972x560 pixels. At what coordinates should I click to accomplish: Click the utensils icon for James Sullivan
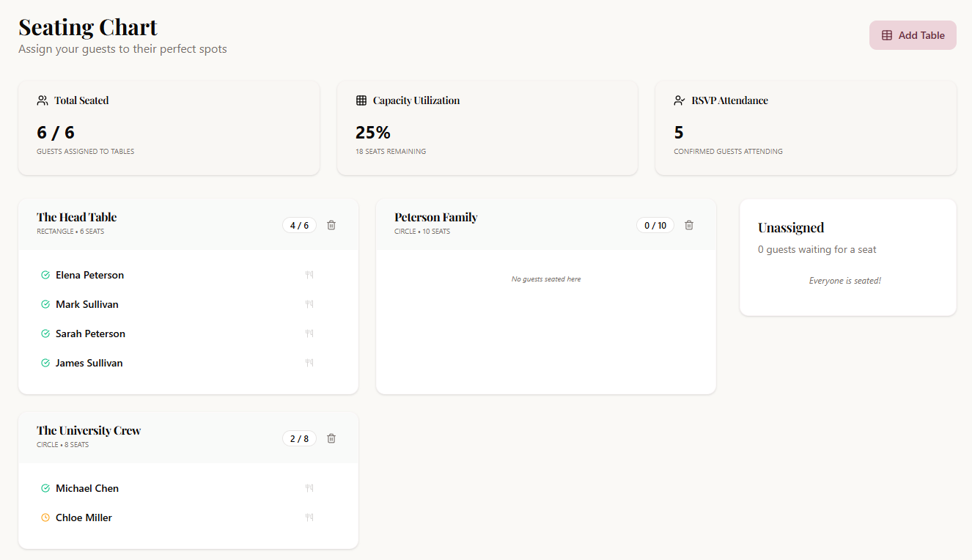(x=309, y=363)
